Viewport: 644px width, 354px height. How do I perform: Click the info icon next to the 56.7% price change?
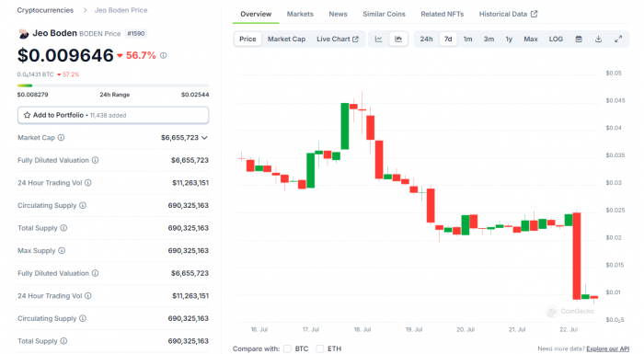click(164, 55)
